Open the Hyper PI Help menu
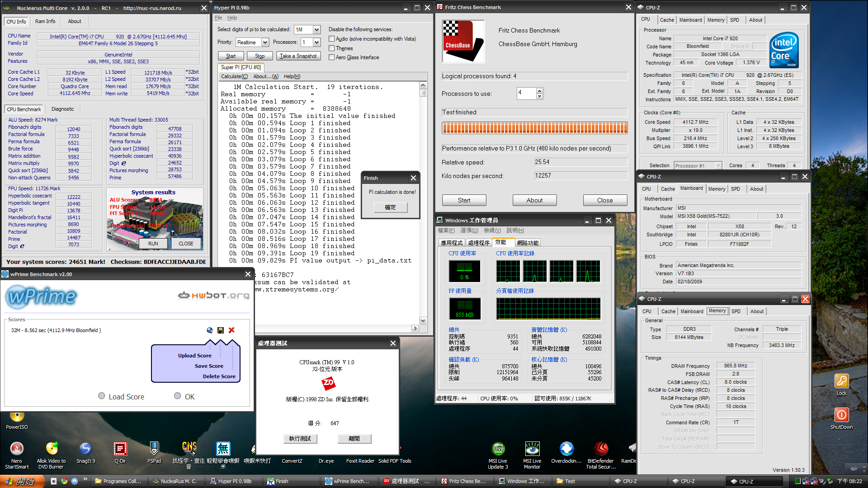Image resolution: width=868 pixels, height=488 pixels. click(232, 18)
